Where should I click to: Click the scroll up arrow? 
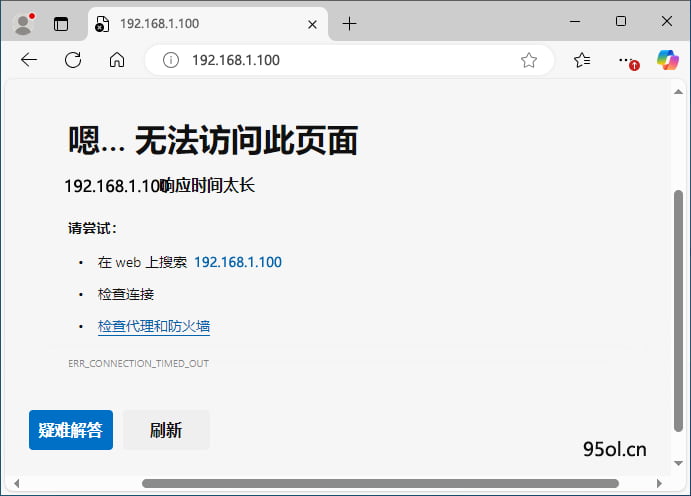(x=678, y=92)
